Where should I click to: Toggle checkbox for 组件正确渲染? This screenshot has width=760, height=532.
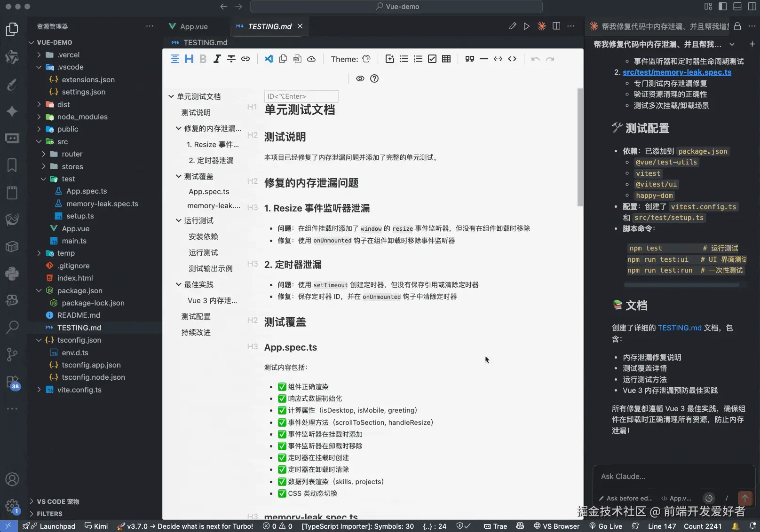[282, 387]
